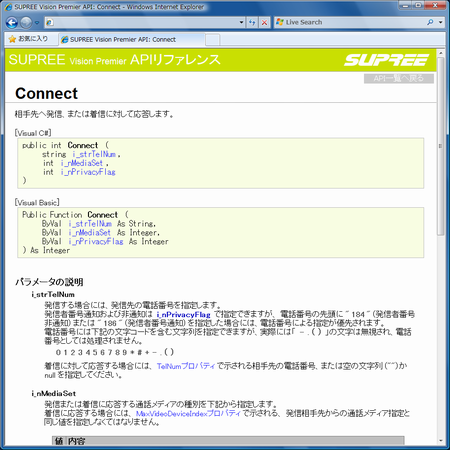The width and height of the screenshot is (450, 450).
Task: Open i_nPrivacyFlag link in Visual Basic signature
Action: point(96,242)
